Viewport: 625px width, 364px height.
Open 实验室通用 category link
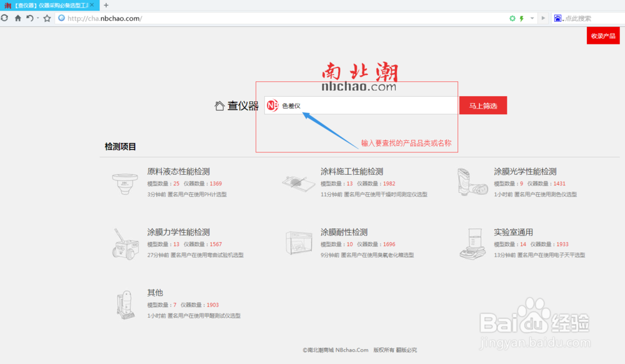(513, 232)
